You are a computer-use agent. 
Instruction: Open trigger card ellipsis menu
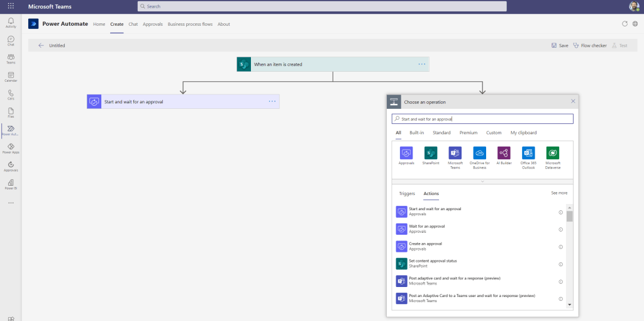pyautogui.click(x=422, y=64)
